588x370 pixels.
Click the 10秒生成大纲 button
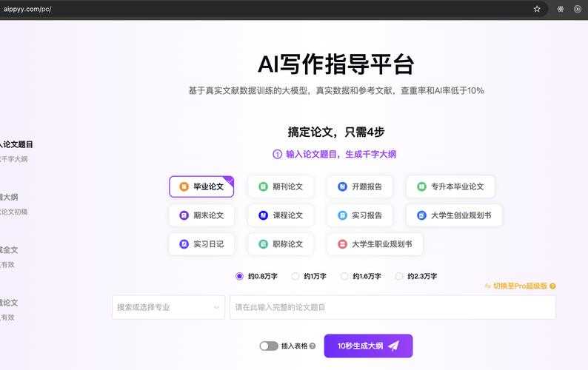pyautogui.click(x=368, y=346)
